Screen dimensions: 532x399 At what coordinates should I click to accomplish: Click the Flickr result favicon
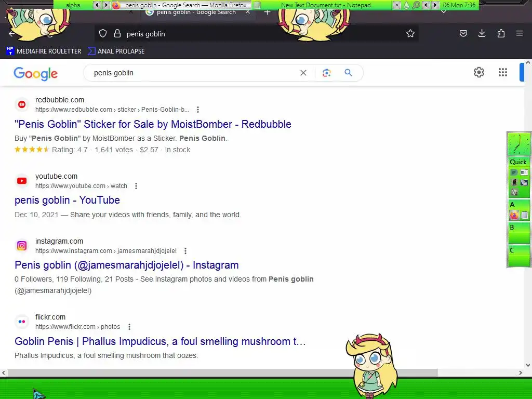(22, 322)
